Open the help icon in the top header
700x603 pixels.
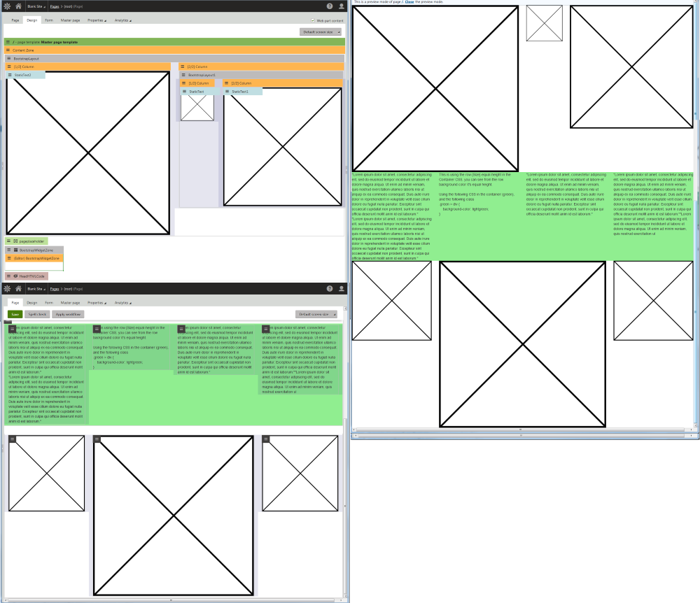pyautogui.click(x=329, y=6)
